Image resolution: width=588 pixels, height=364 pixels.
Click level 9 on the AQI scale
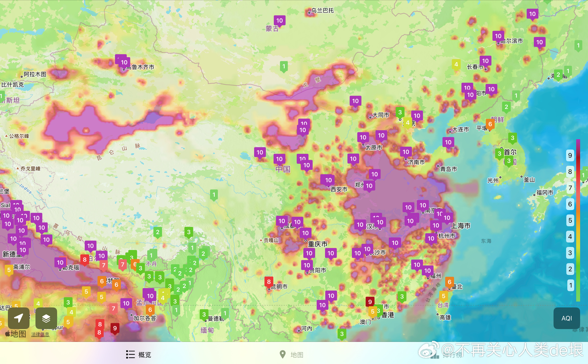tap(570, 155)
